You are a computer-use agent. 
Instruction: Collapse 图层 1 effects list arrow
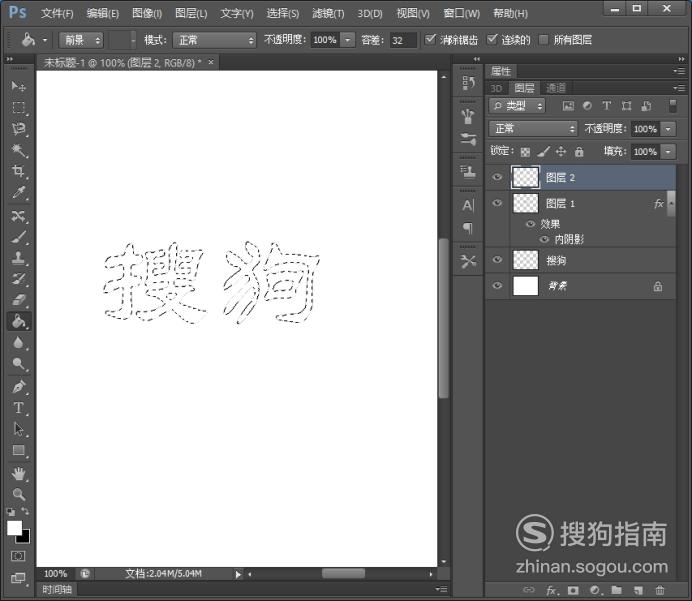[x=671, y=203]
